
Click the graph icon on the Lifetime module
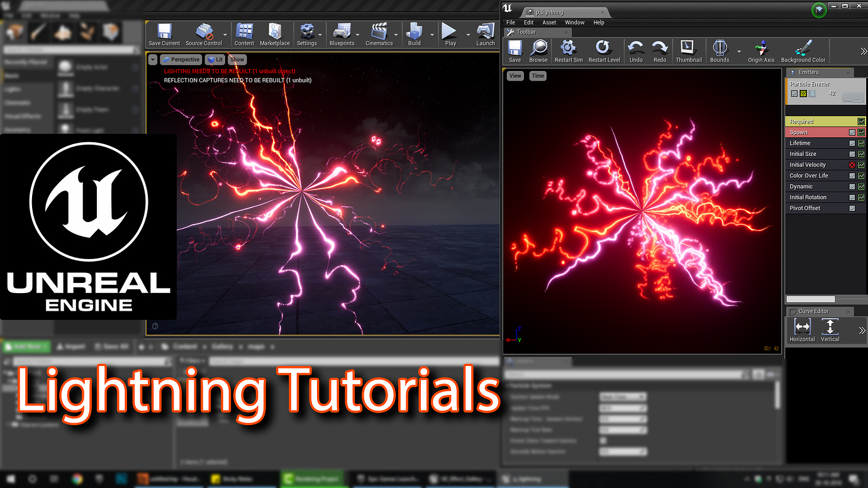(861, 143)
